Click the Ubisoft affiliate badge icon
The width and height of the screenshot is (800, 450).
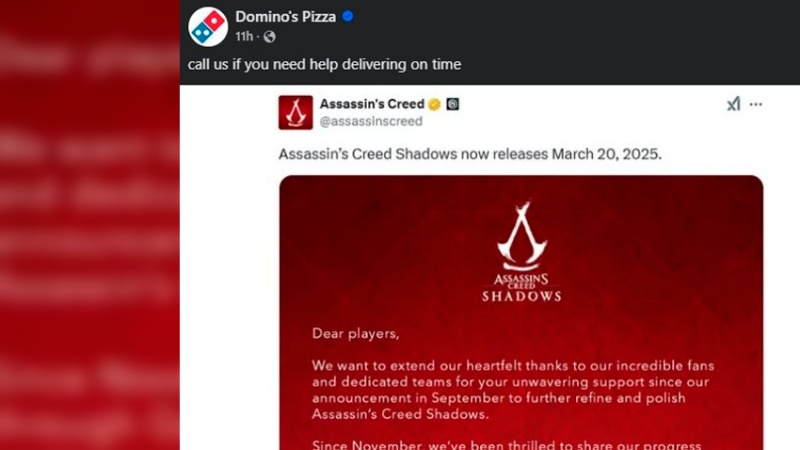click(x=453, y=104)
